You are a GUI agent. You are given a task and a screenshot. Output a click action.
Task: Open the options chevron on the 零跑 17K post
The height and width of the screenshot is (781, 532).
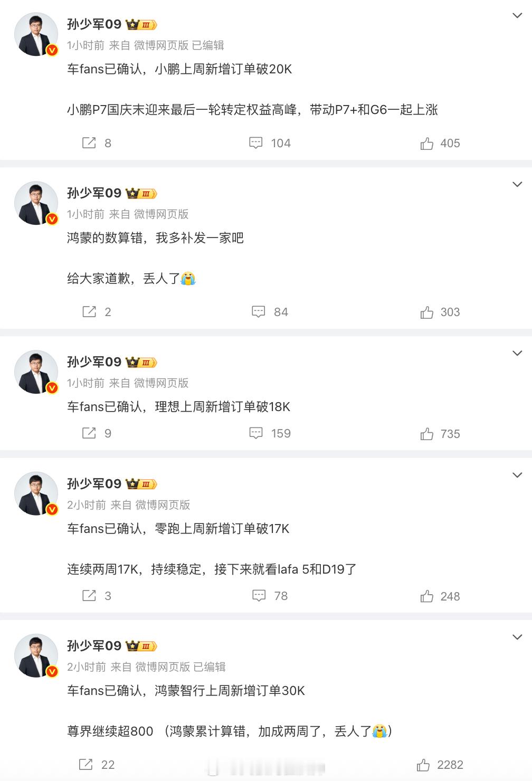[517, 475]
